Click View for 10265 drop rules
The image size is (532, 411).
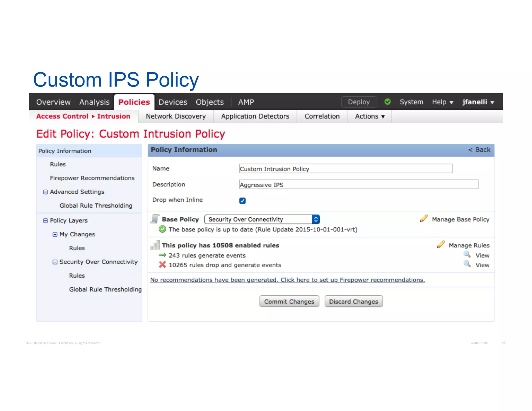(482, 265)
